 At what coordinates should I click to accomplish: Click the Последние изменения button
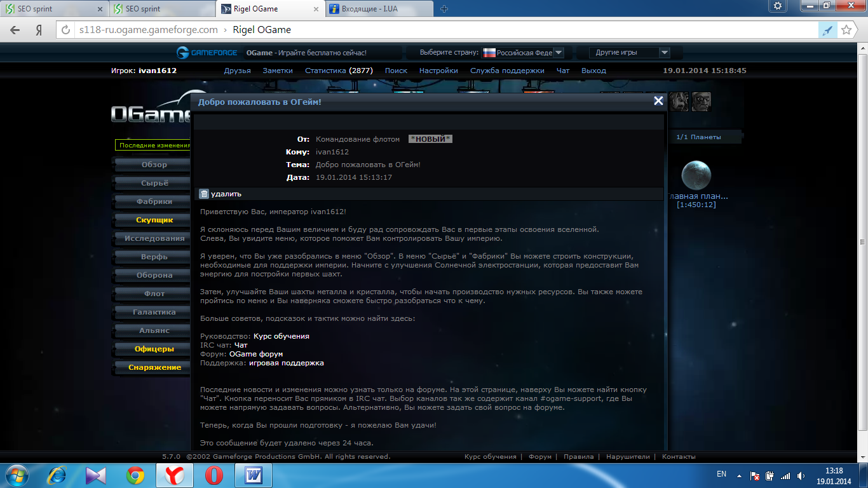pyautogui.click(x=153, y=146)
